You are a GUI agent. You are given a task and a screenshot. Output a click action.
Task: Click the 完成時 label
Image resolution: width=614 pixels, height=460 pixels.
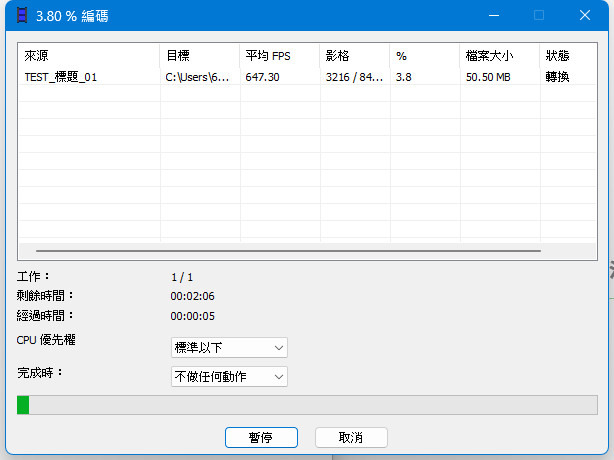pos(40,372)
